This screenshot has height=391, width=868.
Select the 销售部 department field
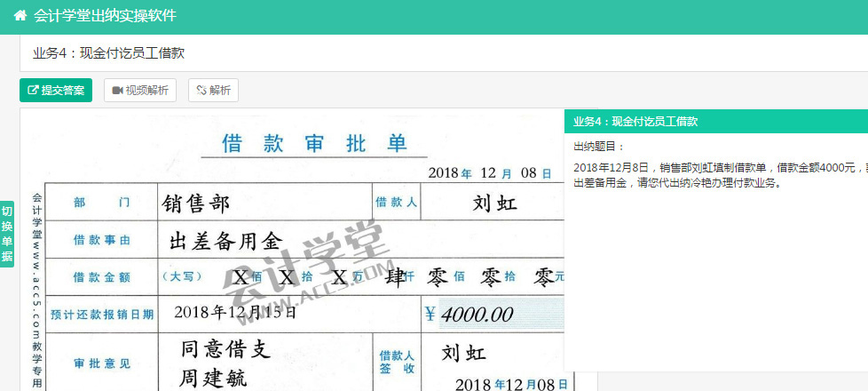click(x=197, y=203)
